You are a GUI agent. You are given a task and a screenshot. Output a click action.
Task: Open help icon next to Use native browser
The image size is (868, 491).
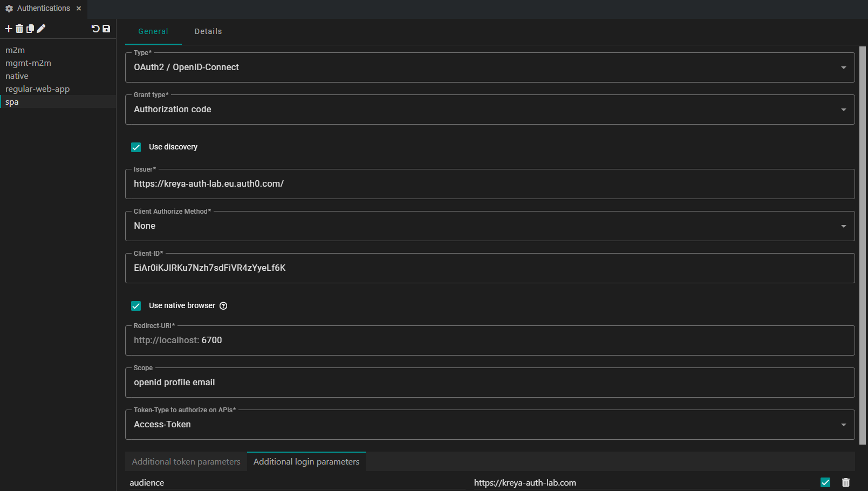pyautogui.click(x=223, y=306)
